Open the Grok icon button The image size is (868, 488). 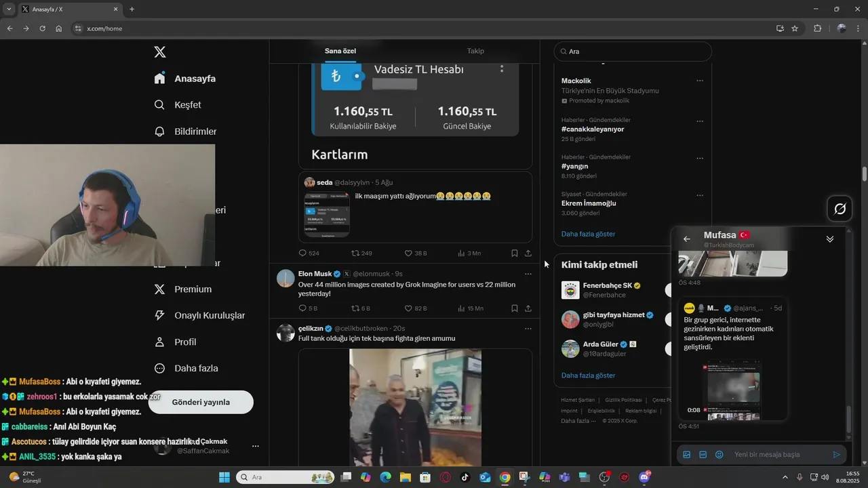(x=840, y=209)
